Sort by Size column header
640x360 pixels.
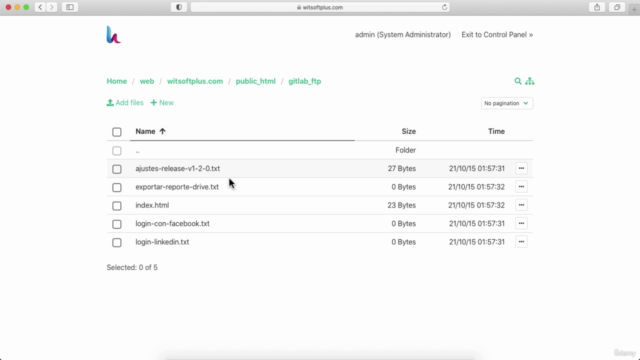coord(409,131)
